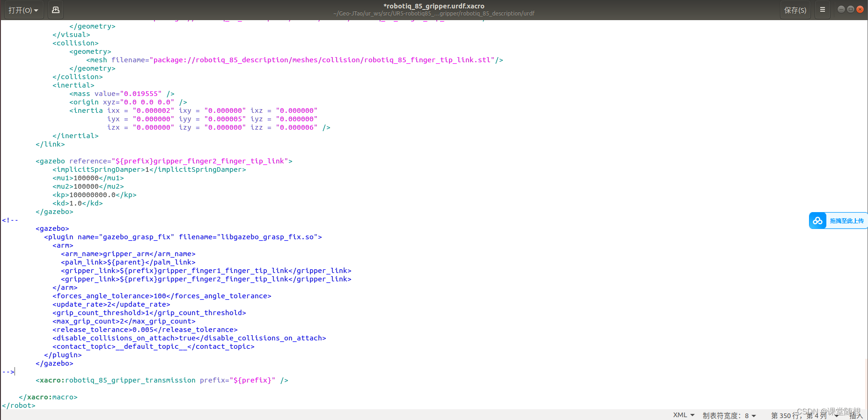Click the gripper_link finger1_finger_tip_link line
868x420 pixels.
(206, 271)
